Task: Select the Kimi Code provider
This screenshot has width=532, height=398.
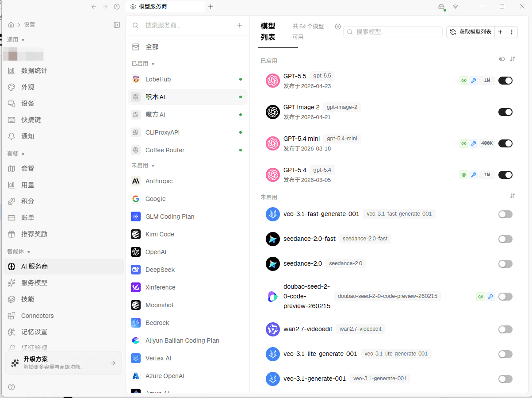Action: [188, 234]
